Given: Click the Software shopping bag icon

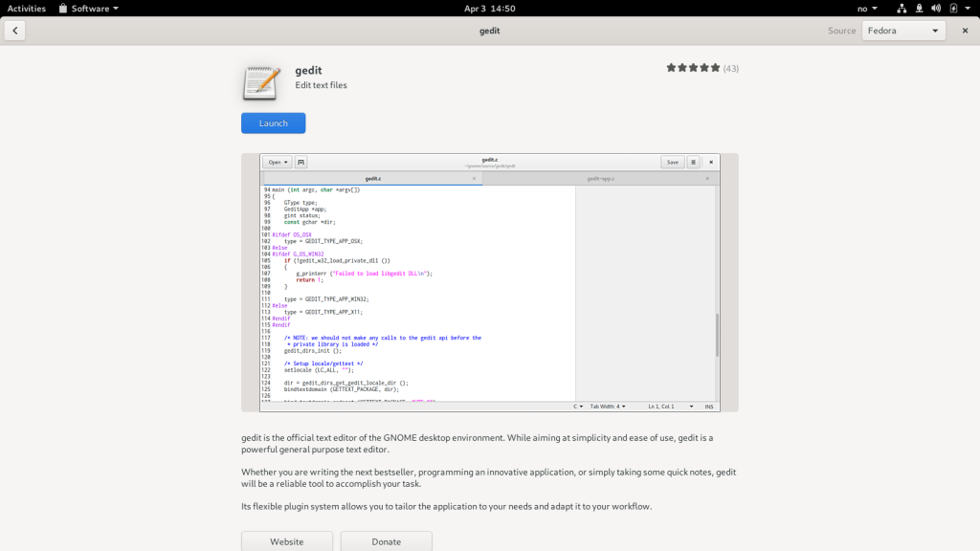Looking at the screenshot, I should tap(63, 8).
